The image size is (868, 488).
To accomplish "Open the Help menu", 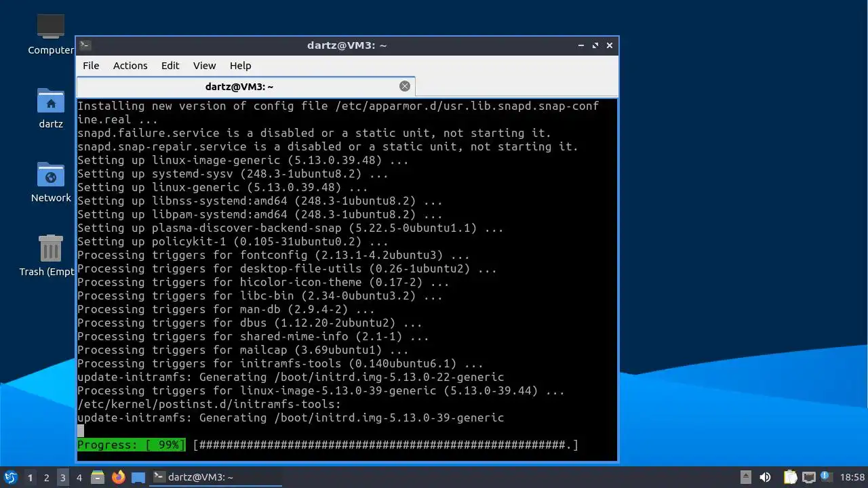I will tap(241, 66).
